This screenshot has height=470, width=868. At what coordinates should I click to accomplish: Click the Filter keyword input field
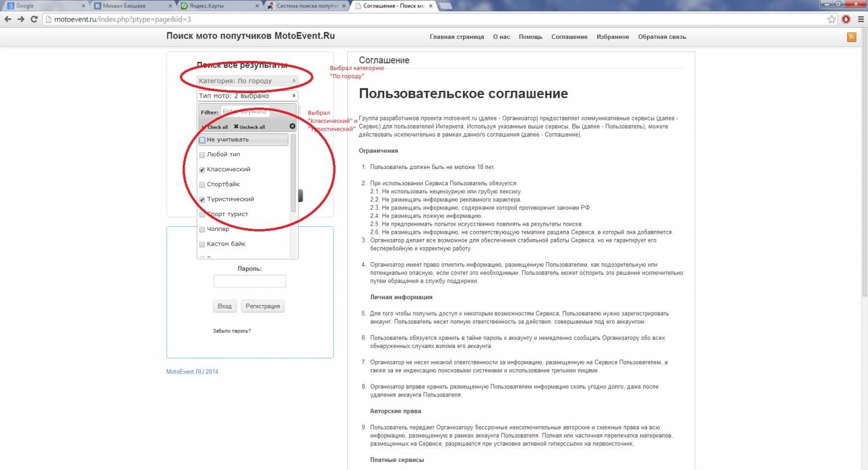click(x=245, y=112)
